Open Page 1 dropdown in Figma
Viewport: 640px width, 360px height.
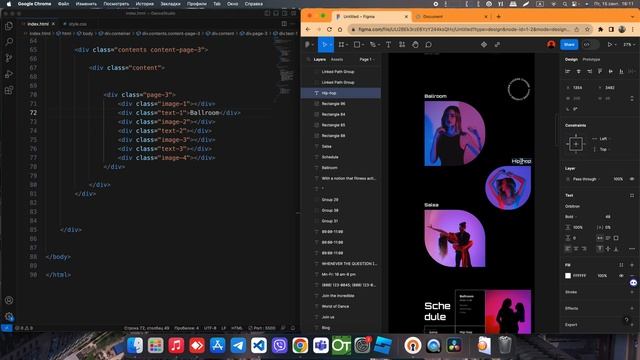[367, 60]
